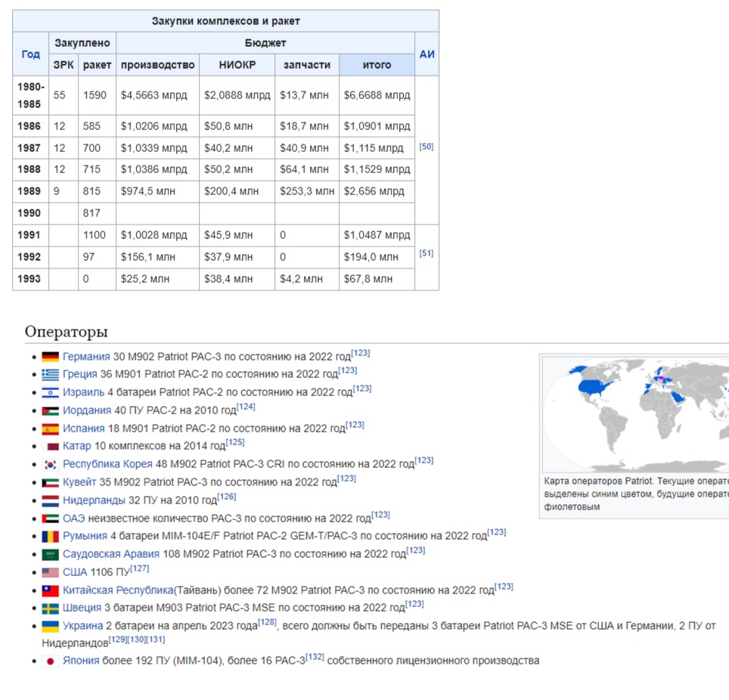Click the Ukraine flag icon

[x=50, y=627]
